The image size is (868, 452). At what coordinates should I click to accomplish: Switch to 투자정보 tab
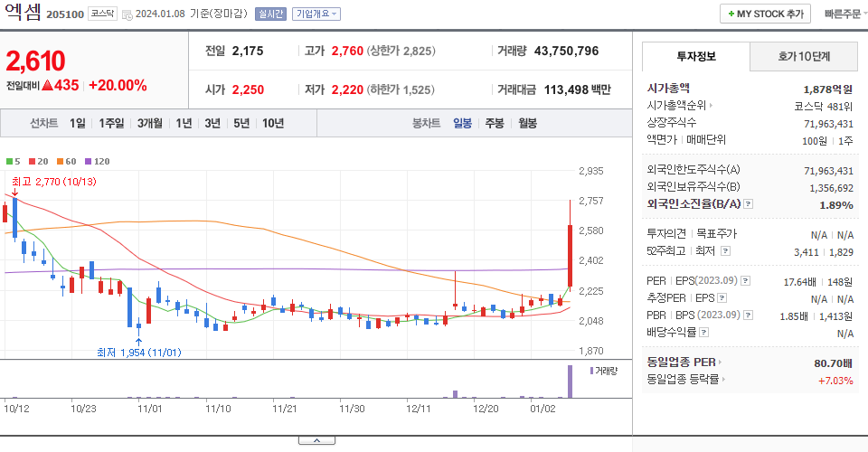pyautogui.click(x=696, y=56)
